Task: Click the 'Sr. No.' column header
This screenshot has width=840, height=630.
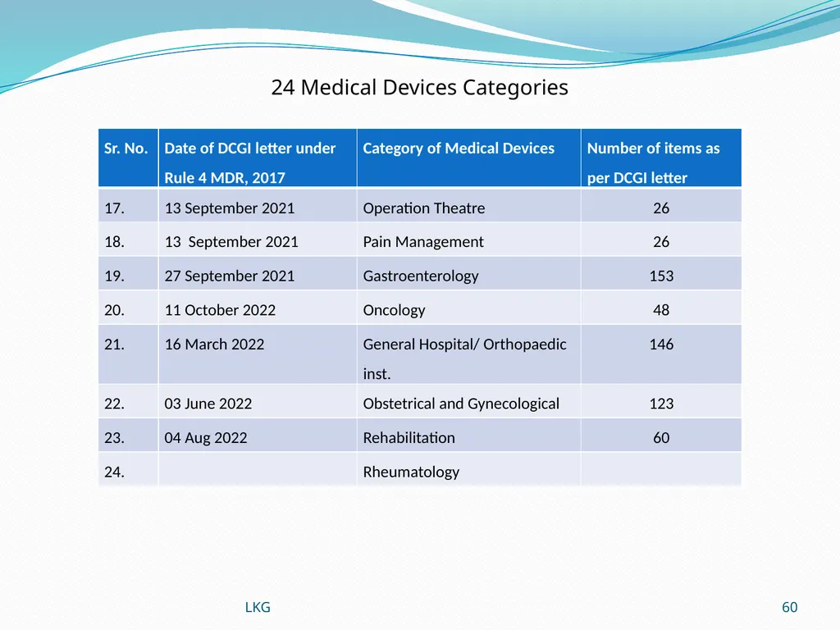Action: click(x=128, y=157)
